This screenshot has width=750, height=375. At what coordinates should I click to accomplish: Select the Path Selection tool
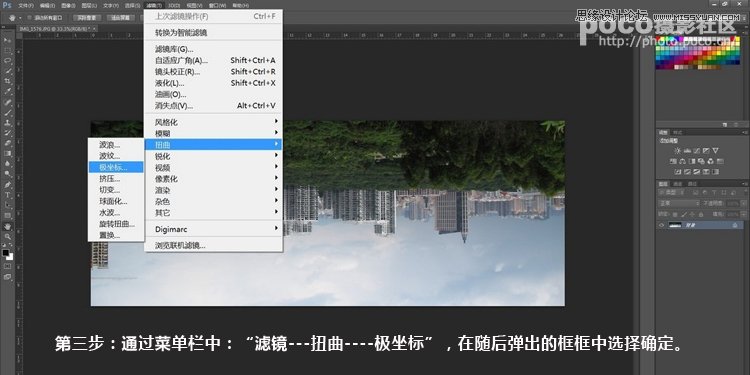(x=8, y=205)
